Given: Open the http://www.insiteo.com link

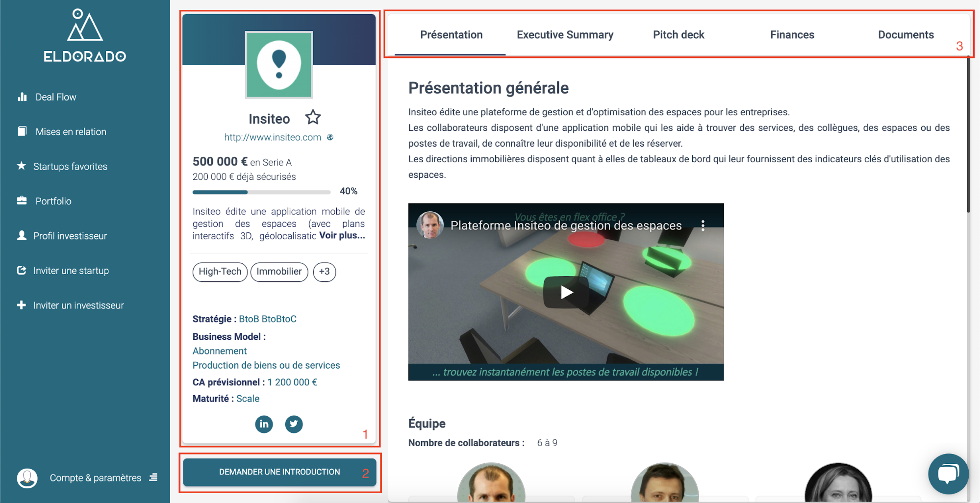Looking at the screenshot, I should click(x=273, y=137).
